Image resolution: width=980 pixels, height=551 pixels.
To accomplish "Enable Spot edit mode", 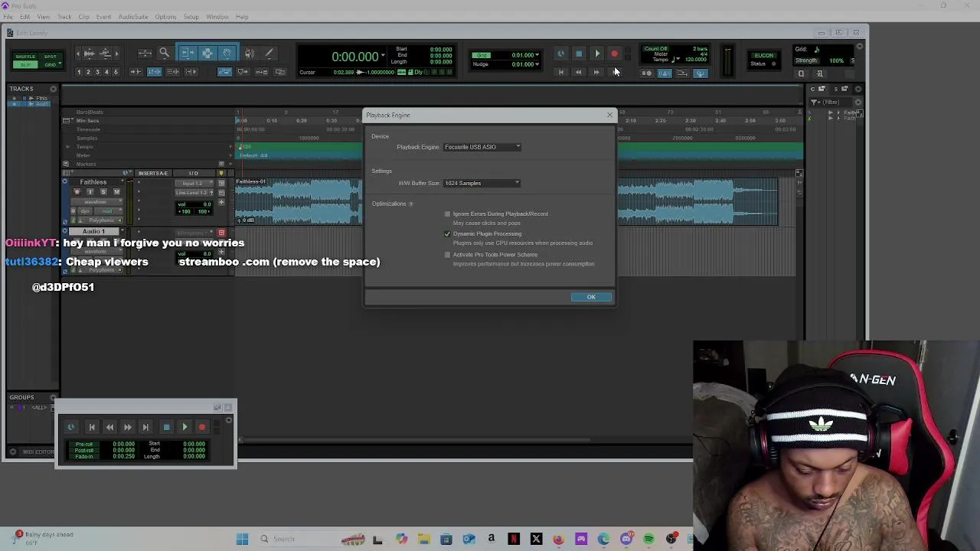I will (50, 57).
